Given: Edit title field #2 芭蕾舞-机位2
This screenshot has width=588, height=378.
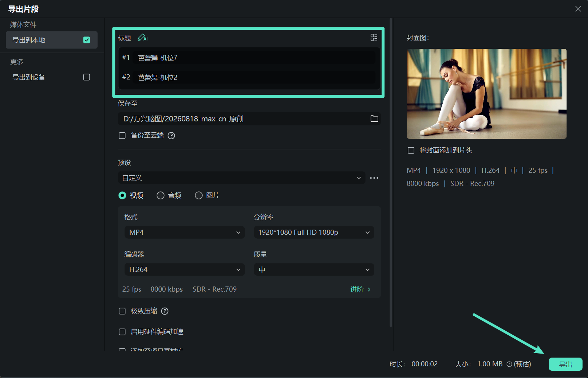Looking at the screenshot, I should 254,77.
